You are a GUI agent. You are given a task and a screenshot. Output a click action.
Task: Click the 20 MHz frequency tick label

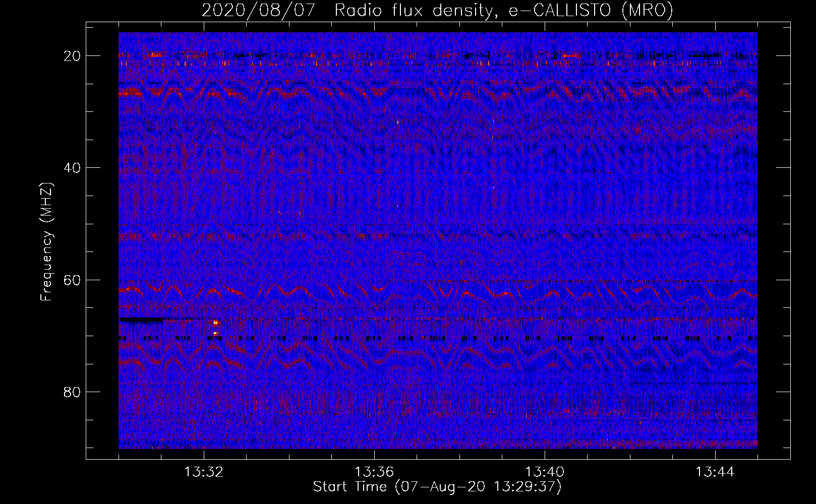72,56
